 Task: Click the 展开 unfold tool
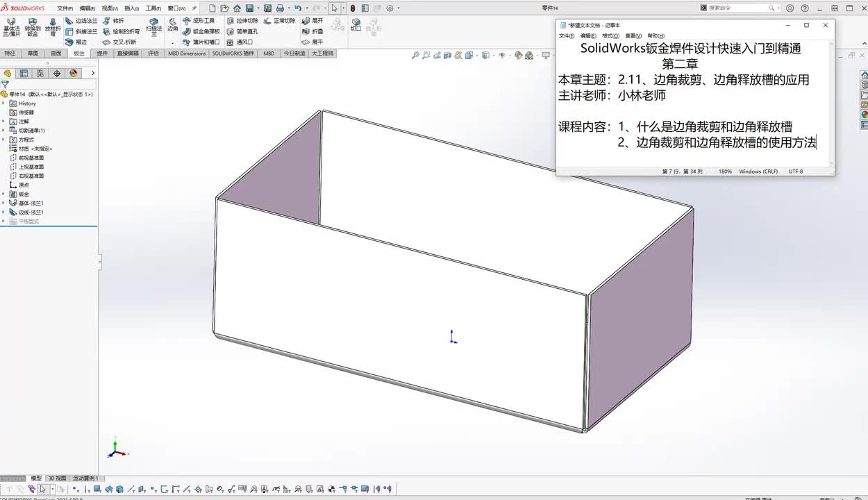(312, 21)
